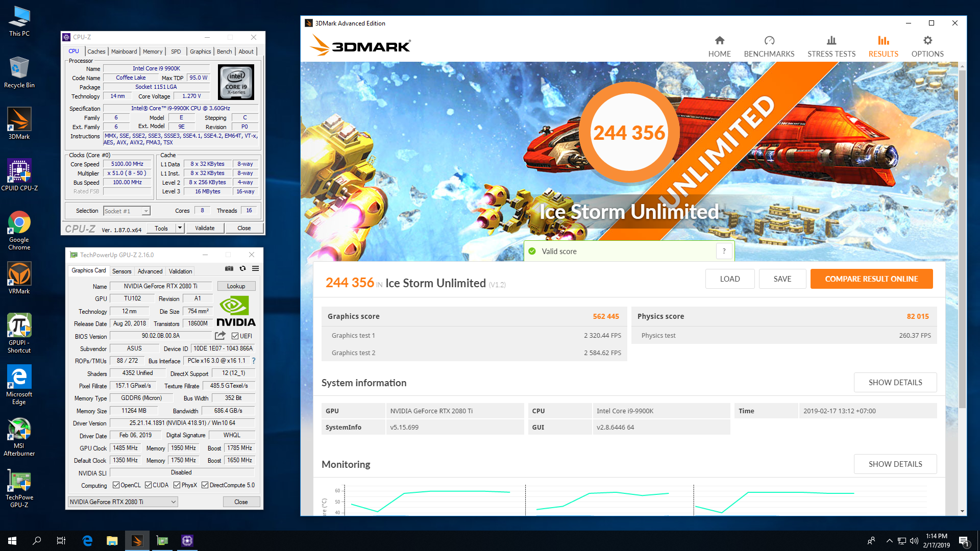This screenshot has width=980, height=551.
Task: Toggle the DirectCompute 5.0 checkbox
Action: click(205, 485)
